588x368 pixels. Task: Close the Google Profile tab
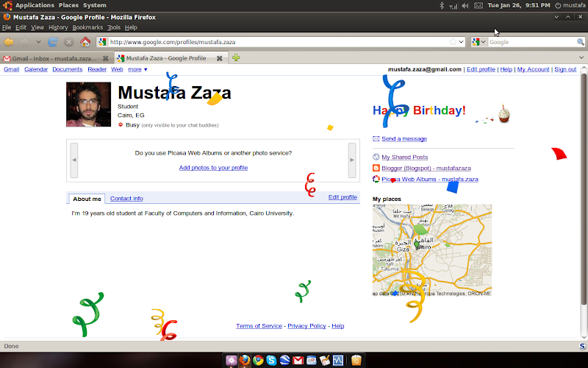219,58
